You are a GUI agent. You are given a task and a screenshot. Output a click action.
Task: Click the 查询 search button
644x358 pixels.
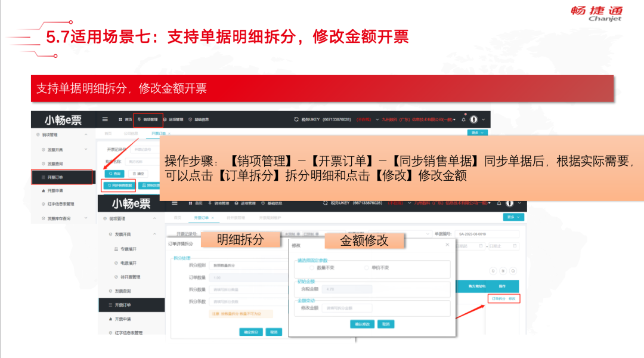114,174
